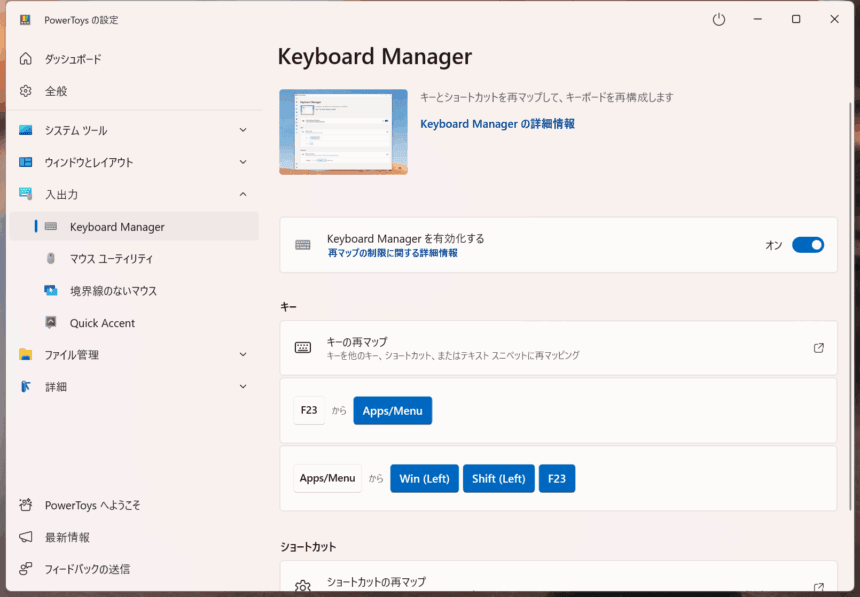Expand the ファイル管理 section
This screenshot has height=597, width=860.
click(x=243, y=354)
